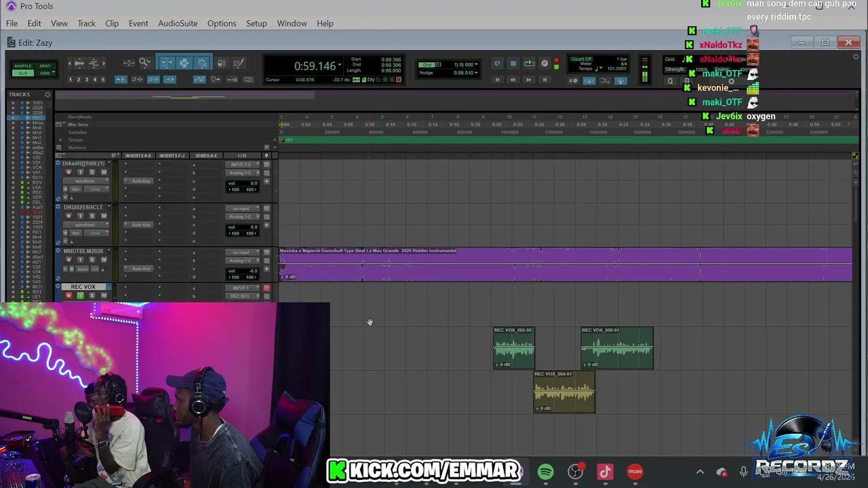Screen dimensions: 868x488
Task: Click Return to Zero transport button
Action: pos(497,79)
